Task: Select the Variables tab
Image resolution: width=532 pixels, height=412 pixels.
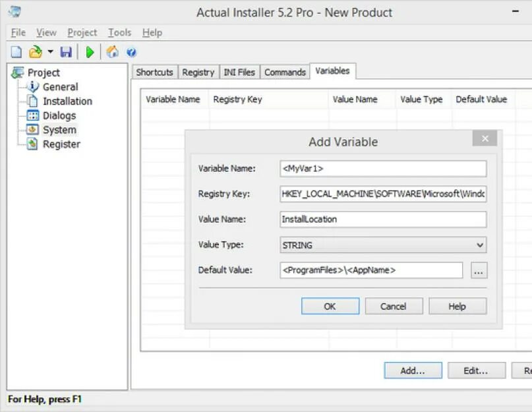Action: [332, 71]
